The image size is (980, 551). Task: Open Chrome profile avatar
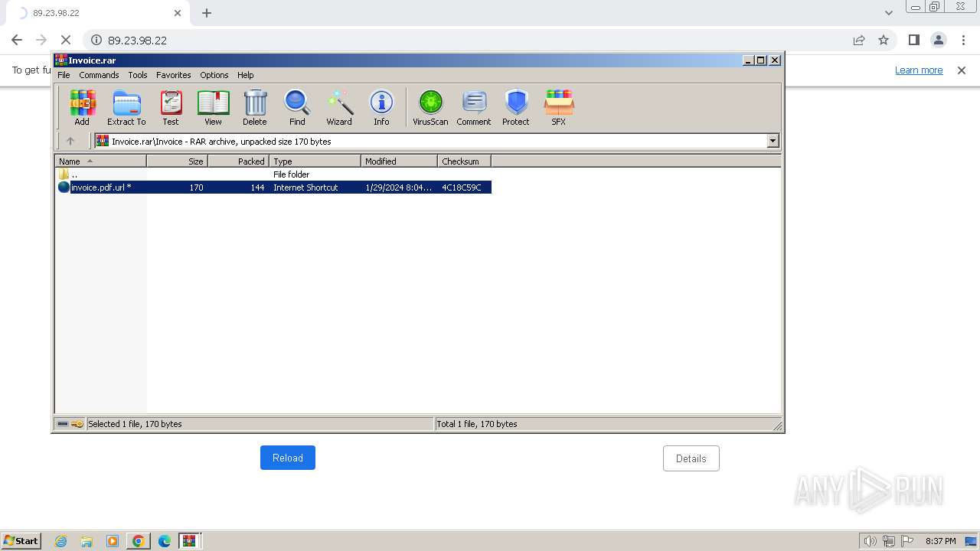(939, 40)
